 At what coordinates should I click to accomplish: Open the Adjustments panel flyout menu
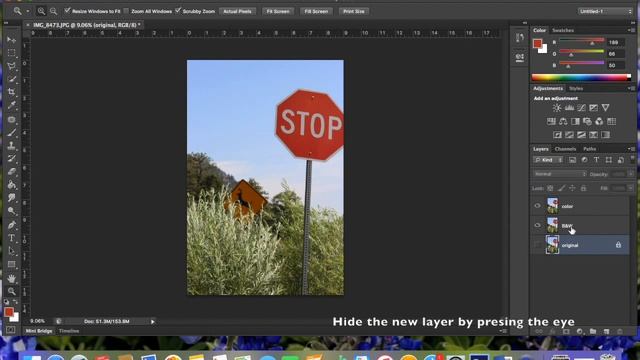point(631,88)
